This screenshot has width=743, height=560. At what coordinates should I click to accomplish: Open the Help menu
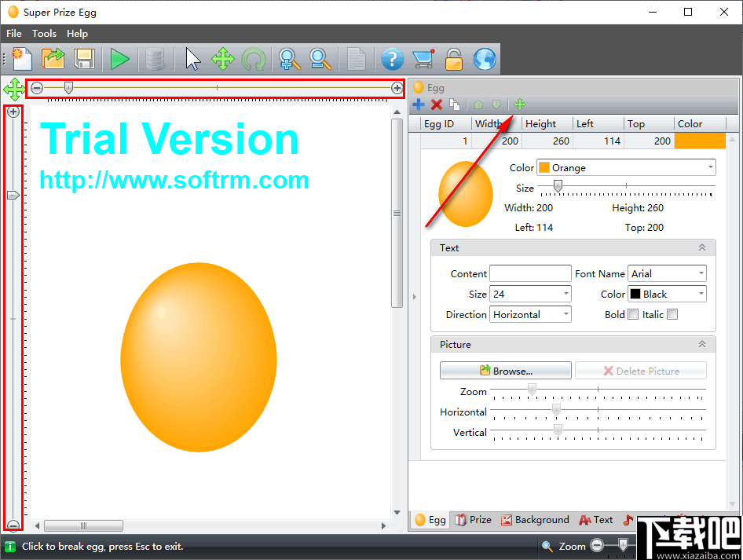77,34
